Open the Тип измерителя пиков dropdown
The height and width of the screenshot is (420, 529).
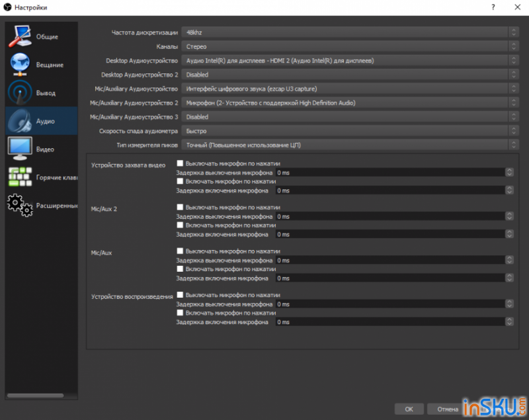(350, 145)
